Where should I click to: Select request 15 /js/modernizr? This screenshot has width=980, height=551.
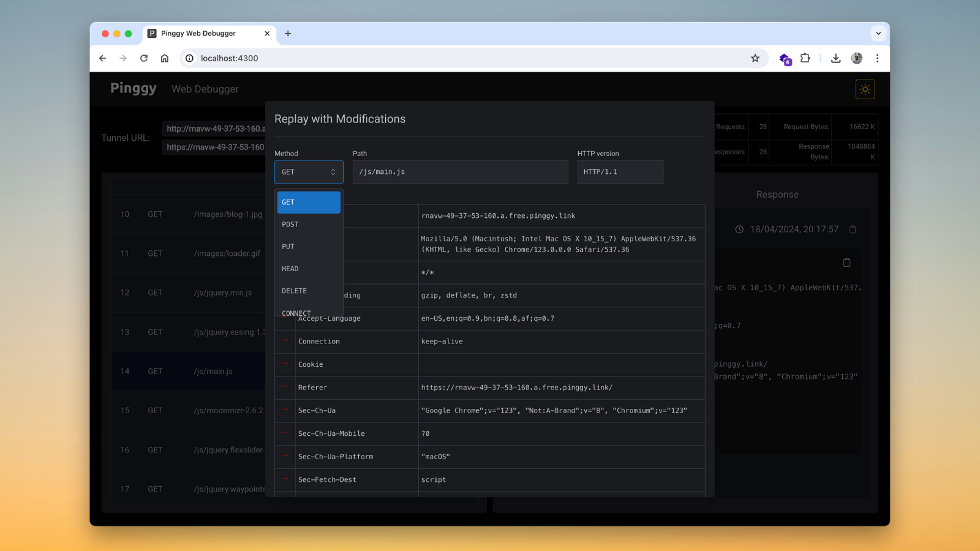(188, 410)
